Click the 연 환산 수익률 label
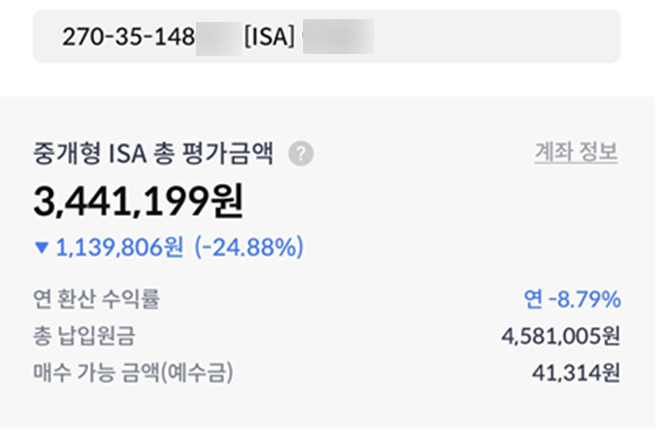 96,298
